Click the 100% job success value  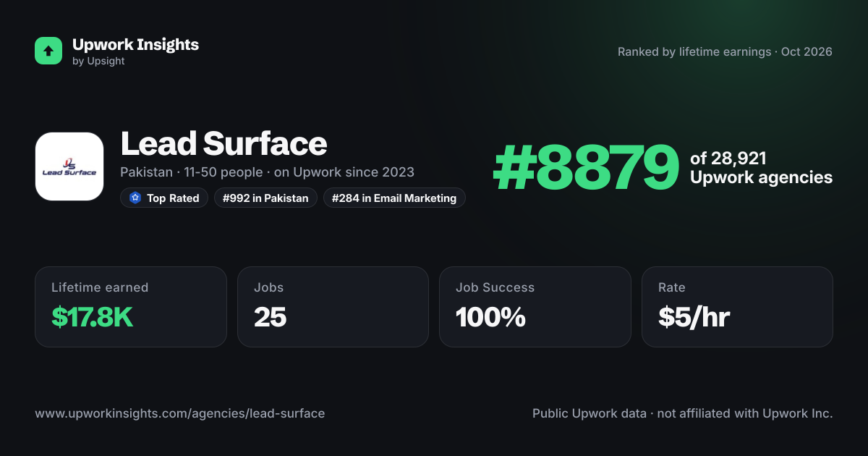[490, 317]
